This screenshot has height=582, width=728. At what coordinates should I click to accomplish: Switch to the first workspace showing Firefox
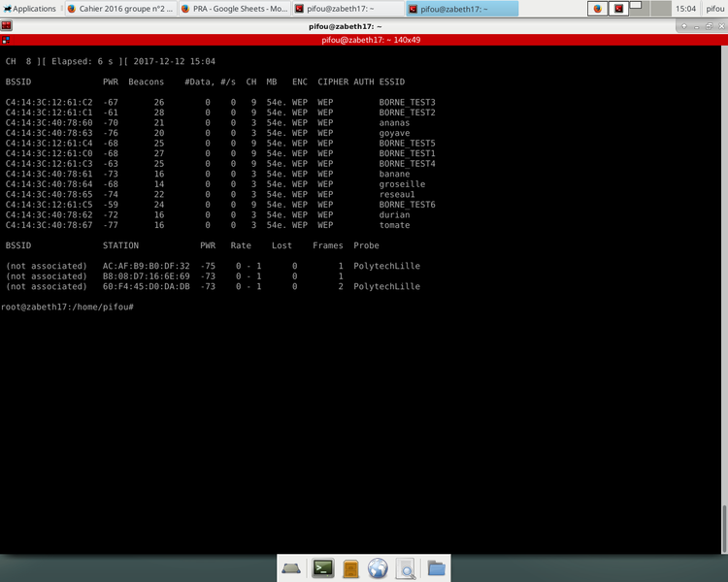[x=597, y=9]
